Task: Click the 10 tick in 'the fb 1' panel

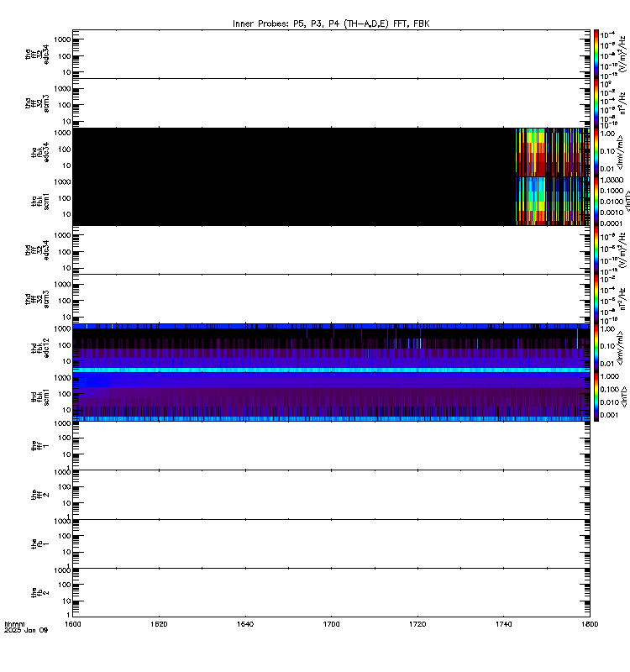Action: click(x=66, y=552)
